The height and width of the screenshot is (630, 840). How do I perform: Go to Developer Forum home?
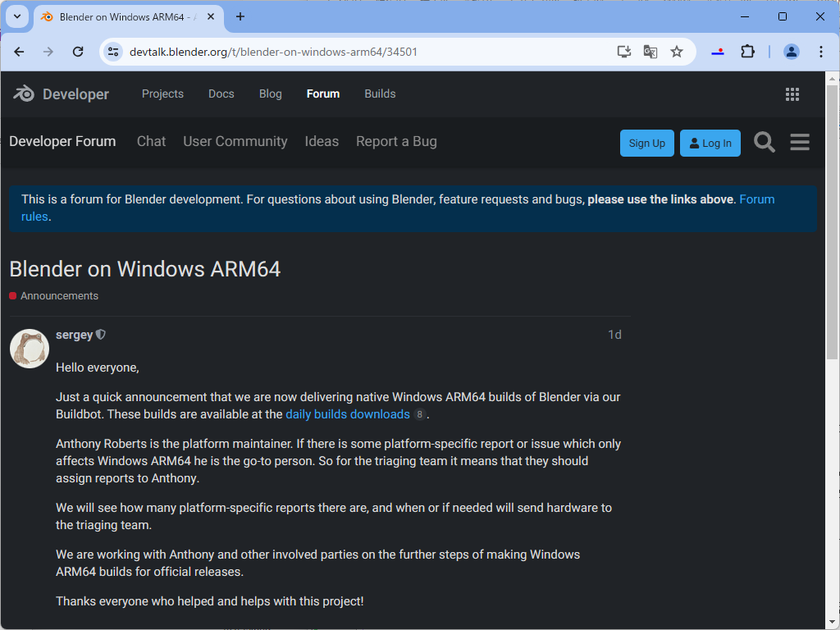[62, 141]
